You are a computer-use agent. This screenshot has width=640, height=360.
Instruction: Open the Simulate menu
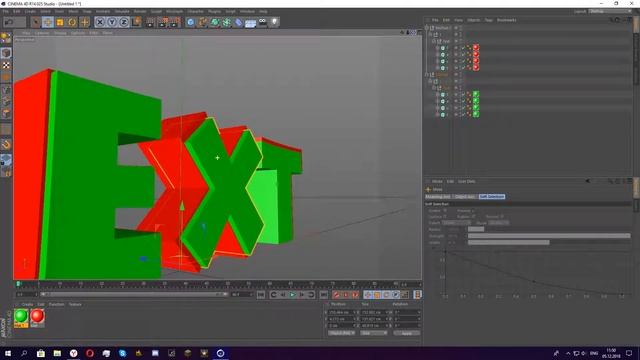click(122, 11)
